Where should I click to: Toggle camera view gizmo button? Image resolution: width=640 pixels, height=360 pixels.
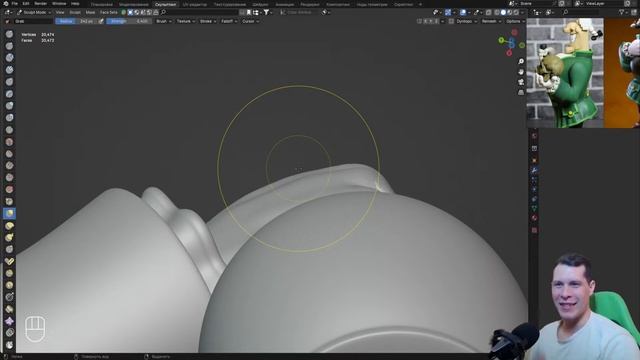[521, 82]
